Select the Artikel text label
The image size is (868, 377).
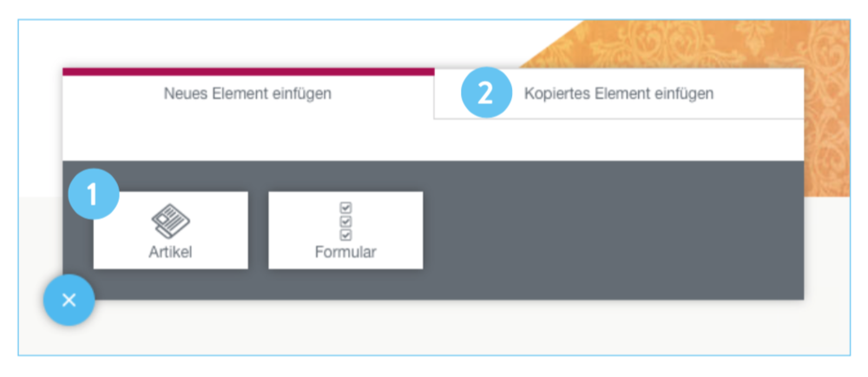pyautogui.click(x=170, y=252)
